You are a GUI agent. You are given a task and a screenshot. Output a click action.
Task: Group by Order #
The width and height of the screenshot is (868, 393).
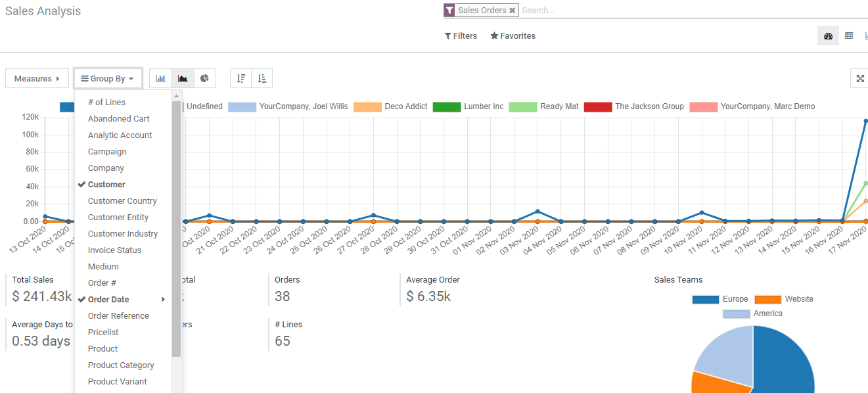[102, 283]
